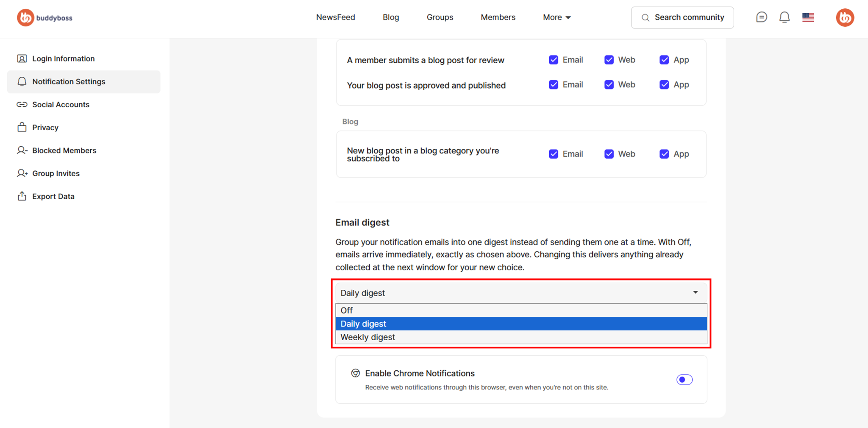Click the Email digest heading
868x428 pixels.
(x=362, y=222)
